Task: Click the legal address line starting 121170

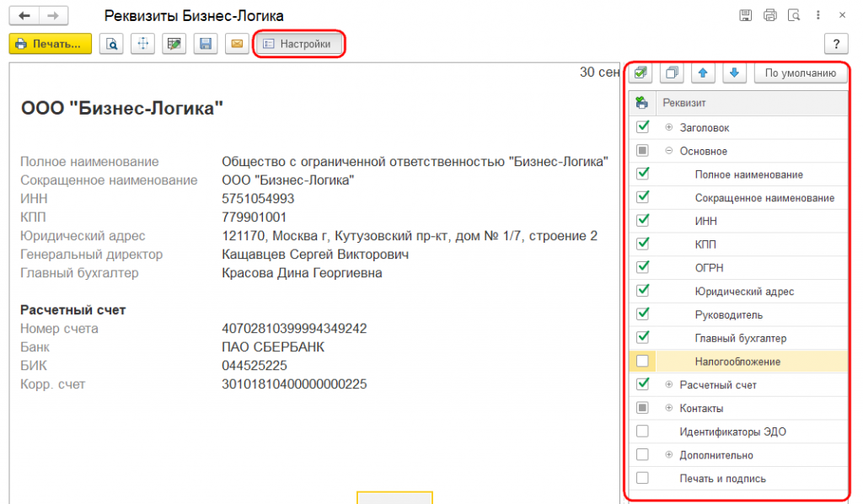Action: (x=410, y=236)
